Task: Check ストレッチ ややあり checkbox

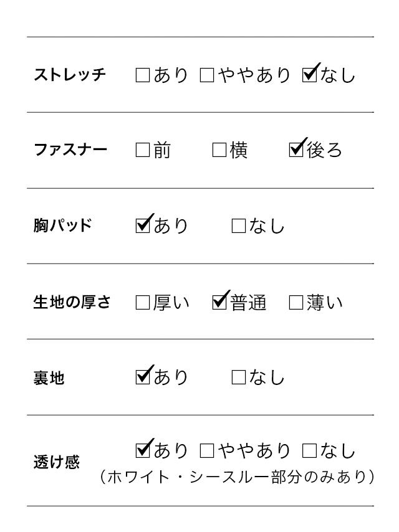Action: point(207,75)
